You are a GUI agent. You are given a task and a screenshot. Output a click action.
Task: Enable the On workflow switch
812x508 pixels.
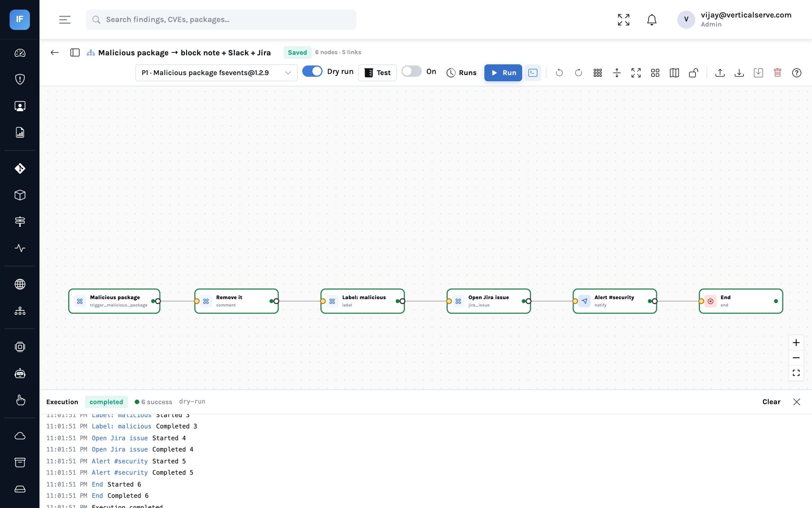pyautogui.click(x=411, y=71)
